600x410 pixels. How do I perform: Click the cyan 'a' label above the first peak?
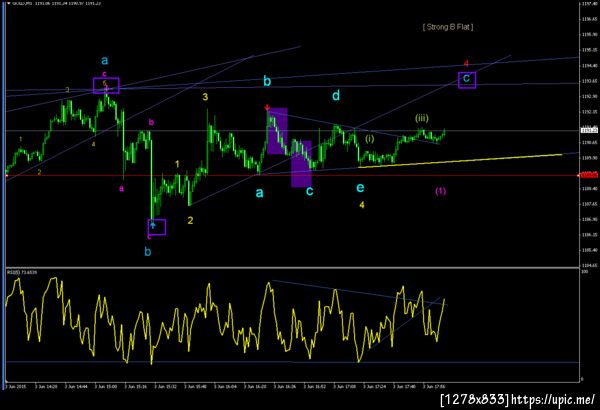pyautogui.click(x=104, y=60)
